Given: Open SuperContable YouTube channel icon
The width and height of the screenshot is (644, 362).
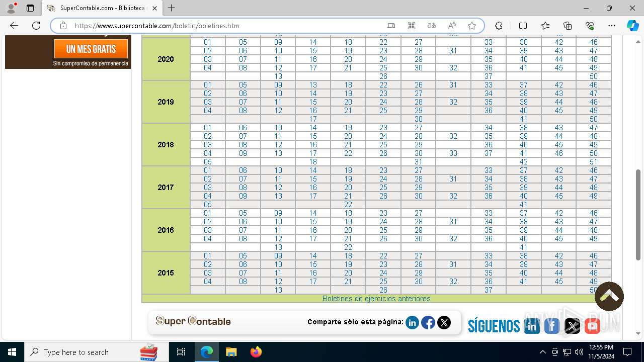Looking at the screenshot, I should click(592, 326).
